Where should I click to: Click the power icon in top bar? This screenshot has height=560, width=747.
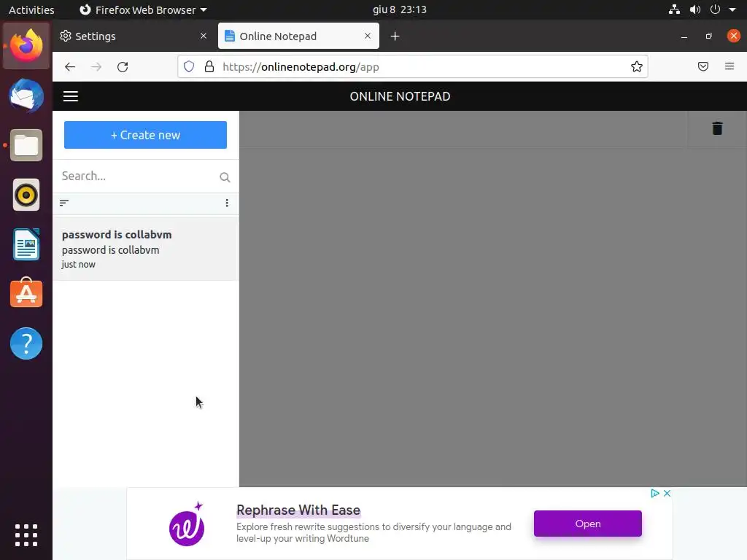[x=715, y=9]
